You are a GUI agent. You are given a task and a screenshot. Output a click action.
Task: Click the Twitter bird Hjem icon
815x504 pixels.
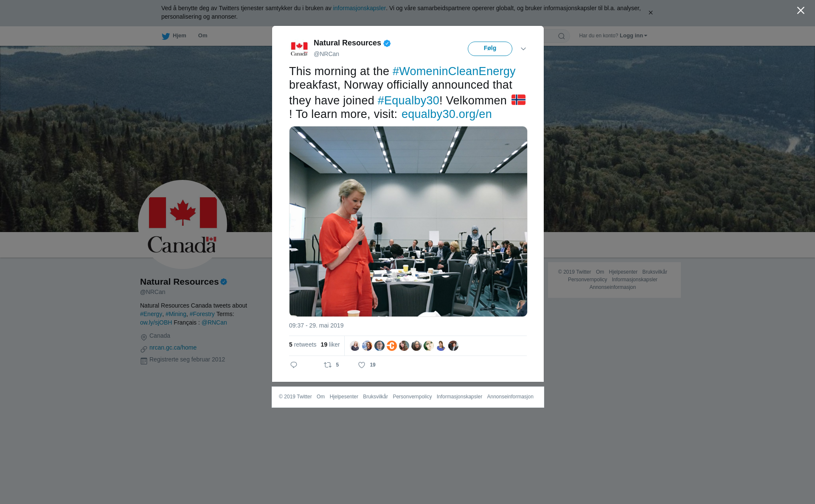[x=166, y=36]
